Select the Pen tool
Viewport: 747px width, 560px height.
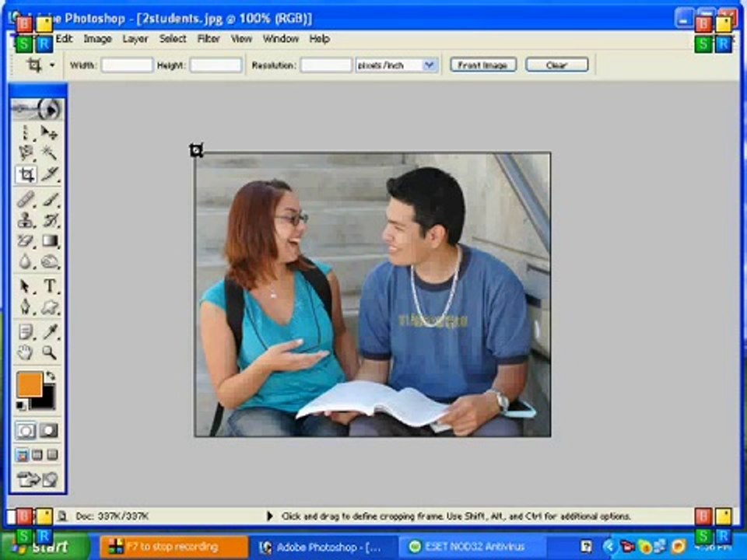pyautogui.click(x=26, y=306)
